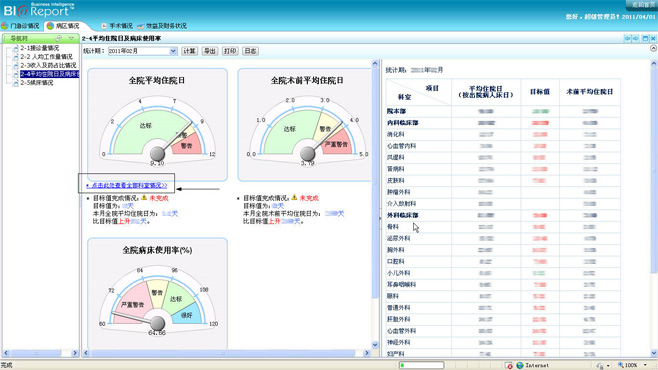Click the 导出 button
This screenshot has height=370, width=658.
pyautogui.click(x=209, y=51)
